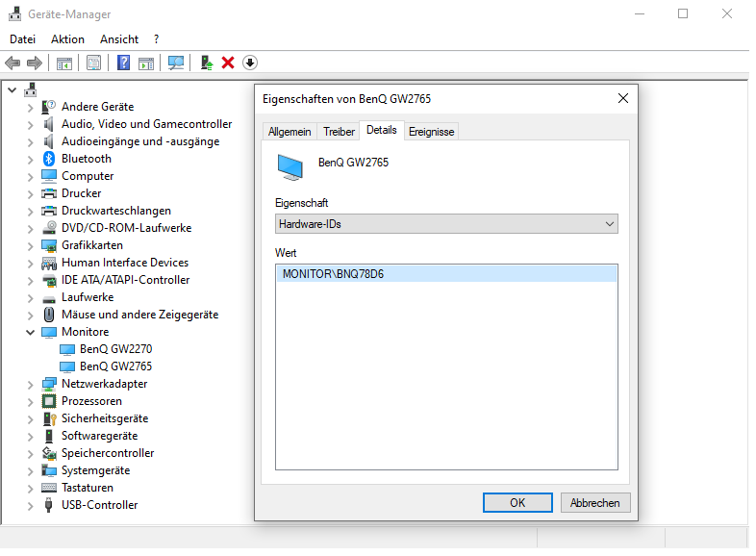Click the Audio, Video und Gamecontroller speaker icon

pyautogui.click(x=48, y=124)
